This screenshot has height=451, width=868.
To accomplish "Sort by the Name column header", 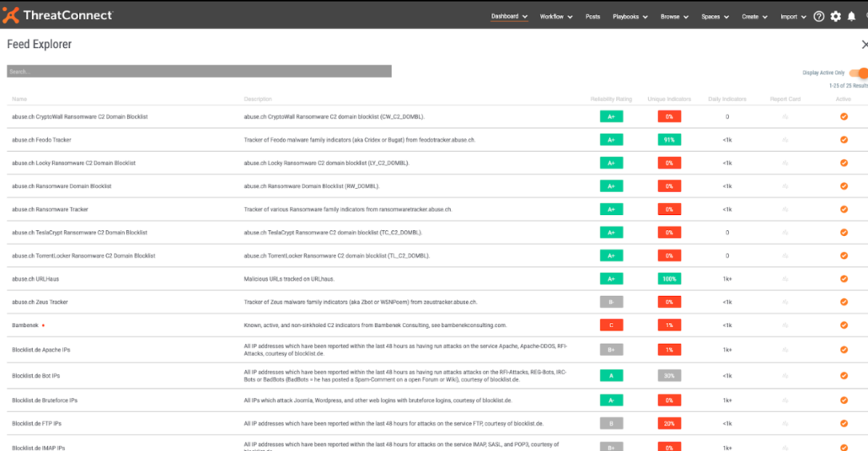I will point(19,99).
